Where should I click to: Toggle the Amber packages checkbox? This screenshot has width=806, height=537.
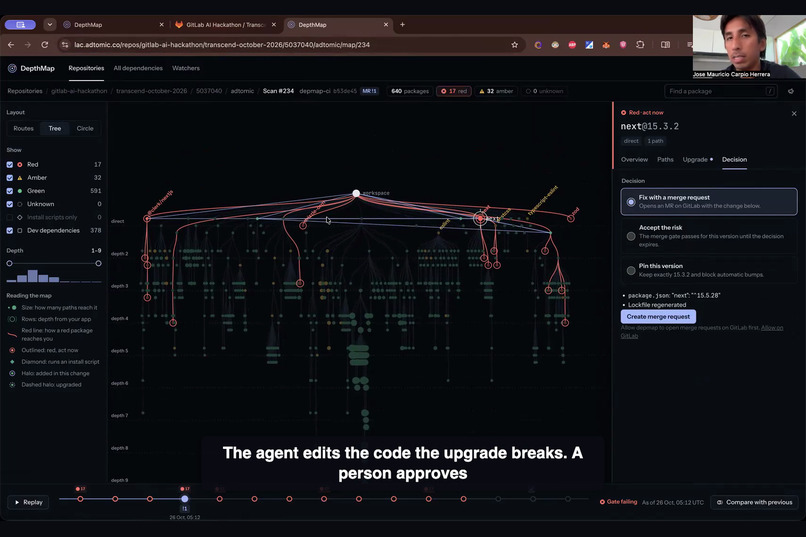click(10, 178)
